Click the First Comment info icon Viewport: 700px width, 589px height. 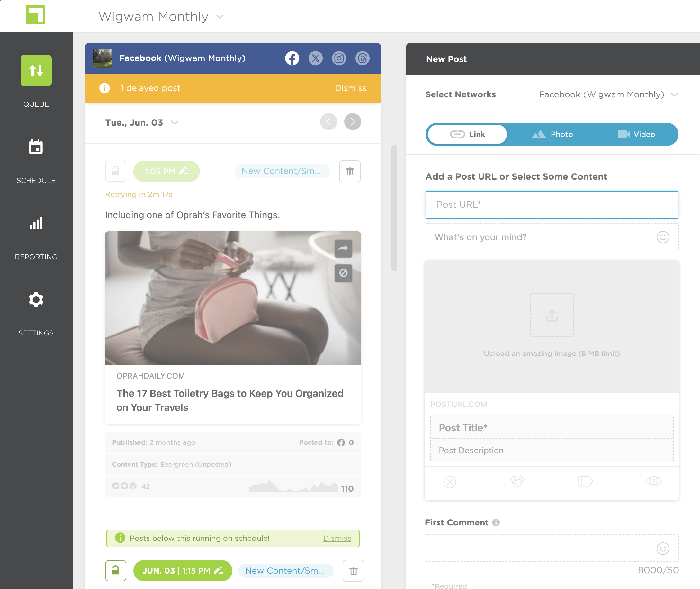[496, 522]
